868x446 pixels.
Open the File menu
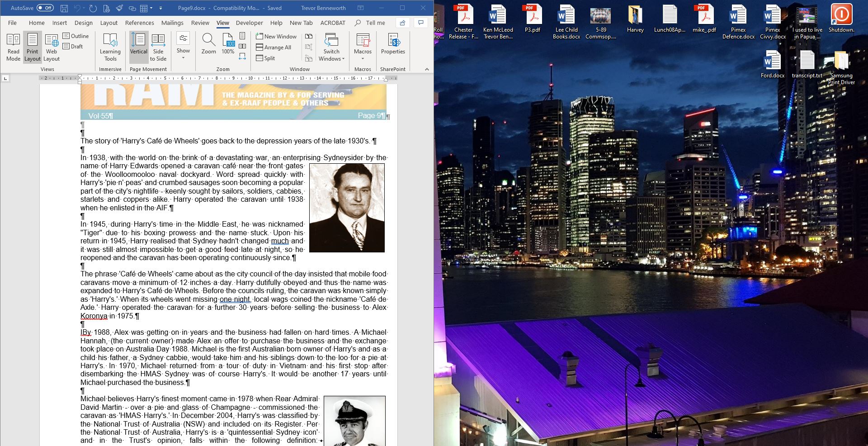click(x=12, y=23)
